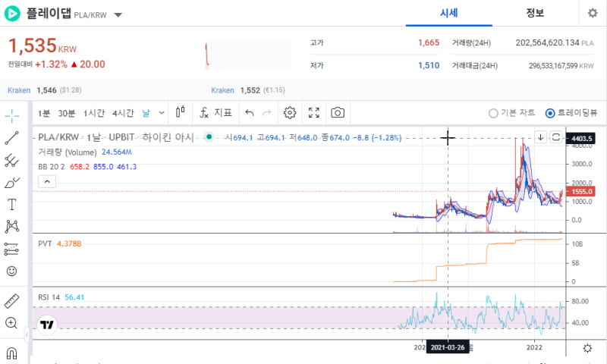Click the 4403.5 crosshair price label
The width and height of the screenshot is (607, 364).
coord(580,138)
